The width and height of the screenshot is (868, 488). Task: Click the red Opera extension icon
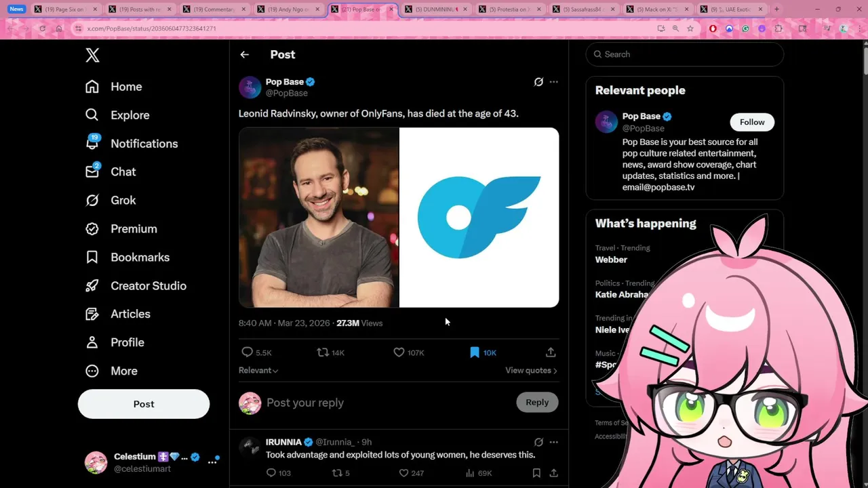[713, 28]
